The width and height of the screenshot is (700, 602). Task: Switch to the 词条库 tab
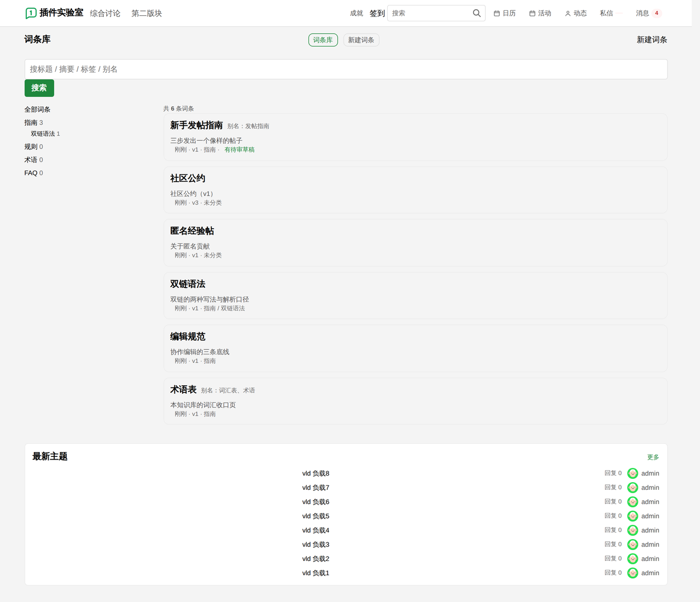point(323,40)
